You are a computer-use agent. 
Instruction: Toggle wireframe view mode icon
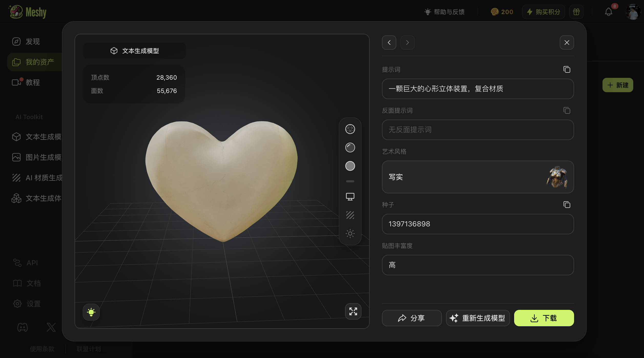click(x=350, y=129)
